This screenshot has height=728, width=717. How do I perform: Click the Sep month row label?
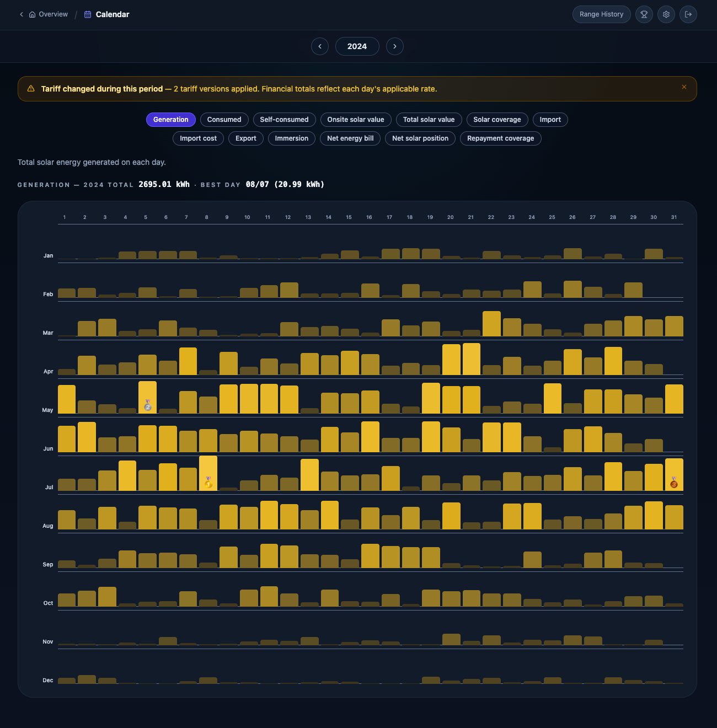[48, 564]
